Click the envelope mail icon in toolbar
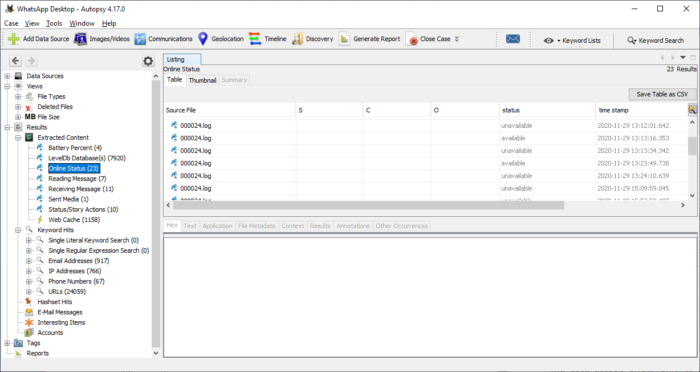This screenshot has height=372, width=700. point(513,39)
